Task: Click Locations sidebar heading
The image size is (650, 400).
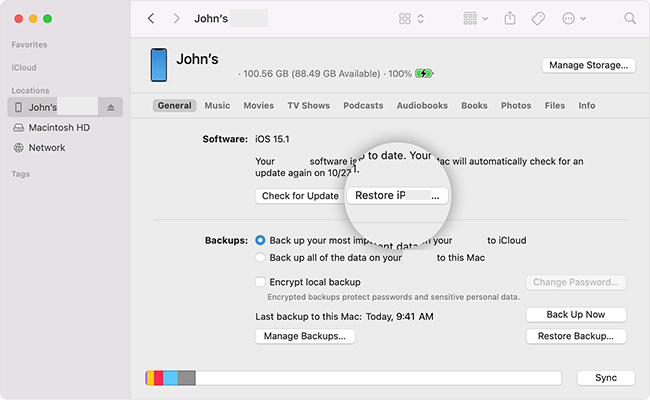Action: tap(30, 90)
